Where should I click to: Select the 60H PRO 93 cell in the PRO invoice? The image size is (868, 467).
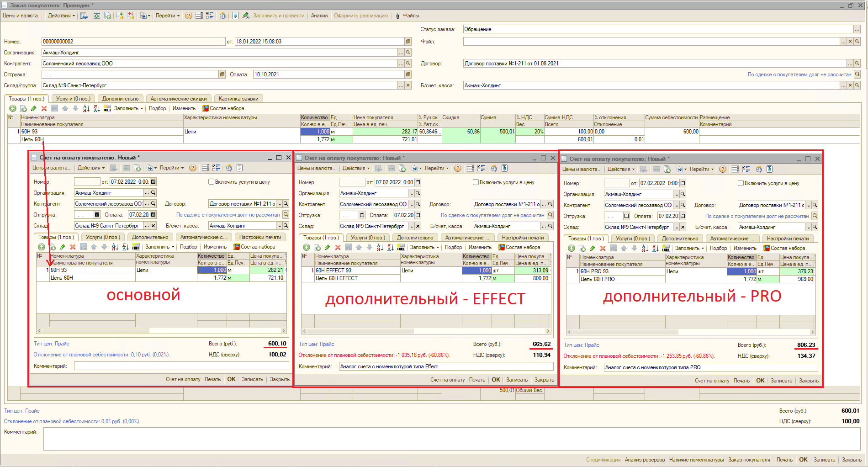coord(622,271)
